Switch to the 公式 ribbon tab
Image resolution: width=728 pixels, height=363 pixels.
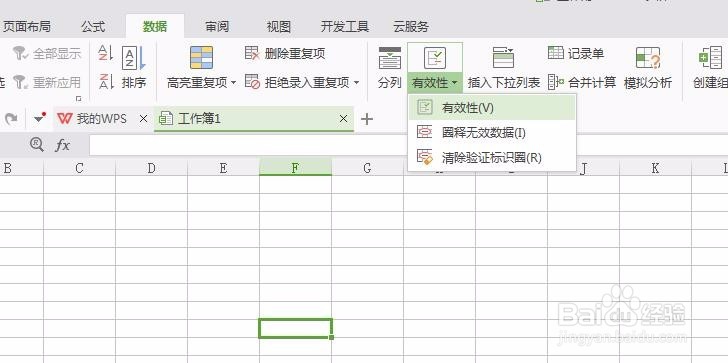(x=93, y=26)
